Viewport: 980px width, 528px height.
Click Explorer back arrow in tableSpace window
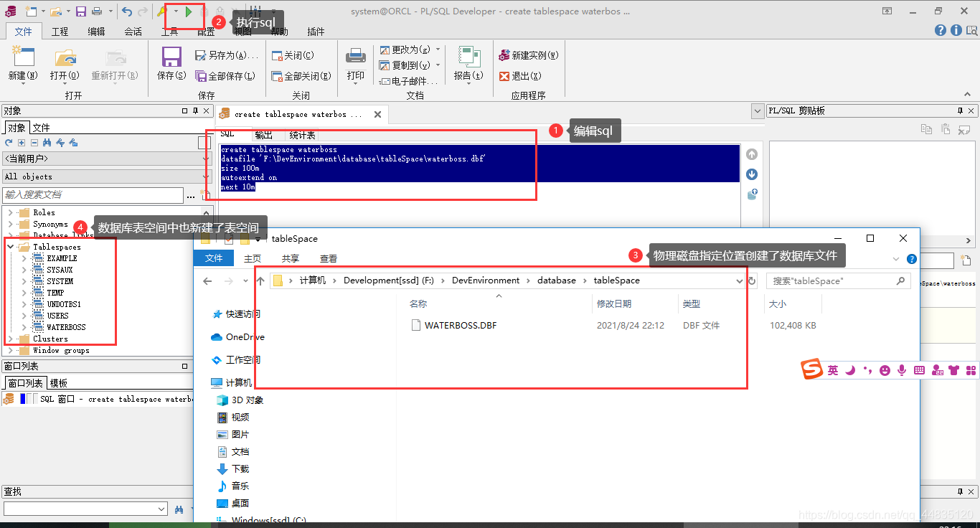click(x=208, y=281)
